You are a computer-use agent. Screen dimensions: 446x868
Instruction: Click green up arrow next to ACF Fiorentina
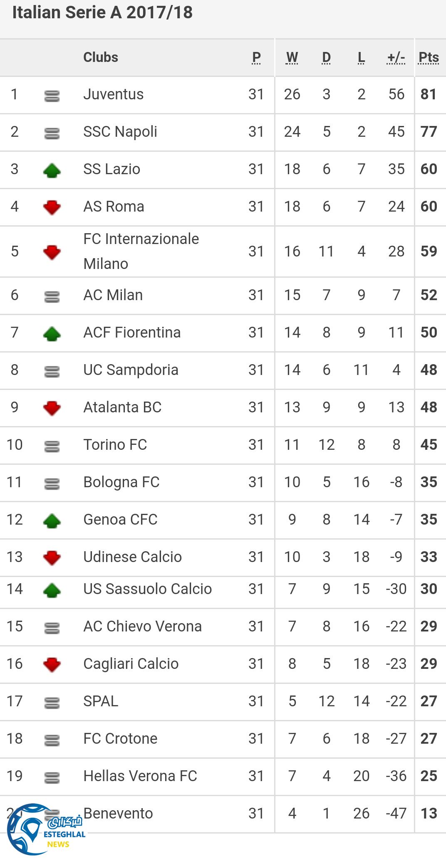coord(52,334)
